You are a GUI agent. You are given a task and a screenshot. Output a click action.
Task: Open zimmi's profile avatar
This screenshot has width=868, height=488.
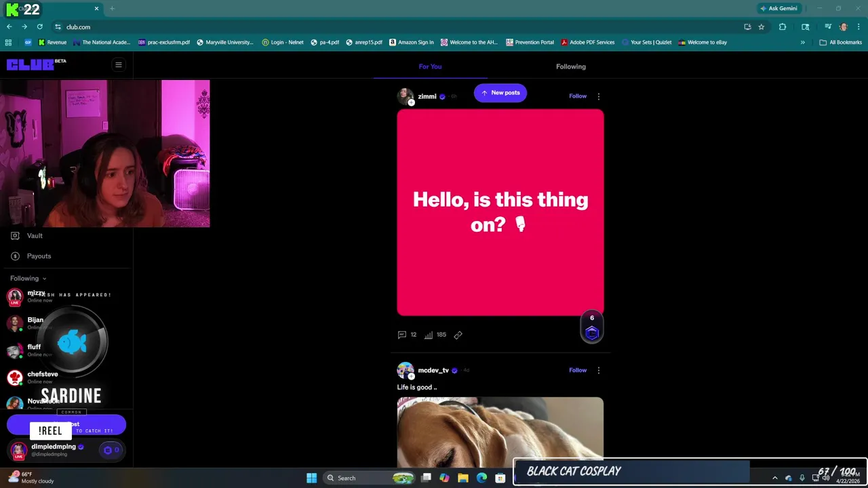click(x=406, y=96)
